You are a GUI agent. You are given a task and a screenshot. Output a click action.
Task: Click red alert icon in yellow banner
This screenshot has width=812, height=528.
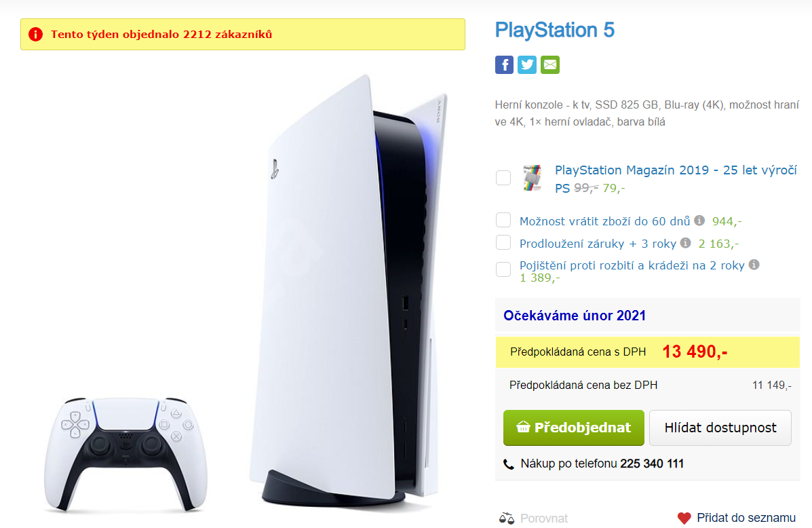point(35,34)
